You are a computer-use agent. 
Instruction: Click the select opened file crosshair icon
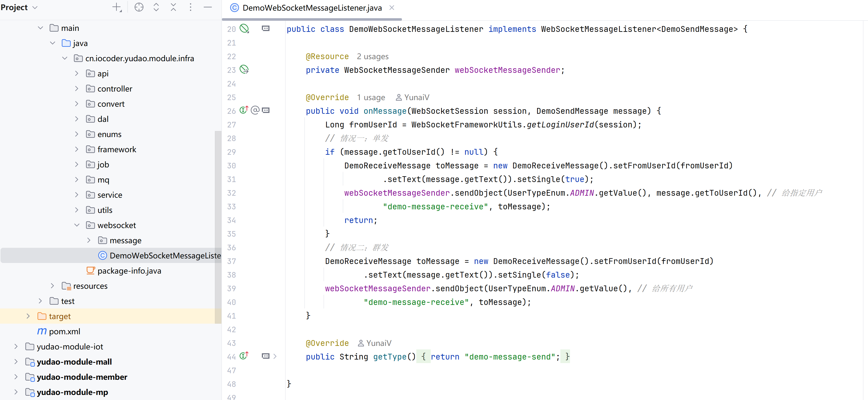pos(139,7)
